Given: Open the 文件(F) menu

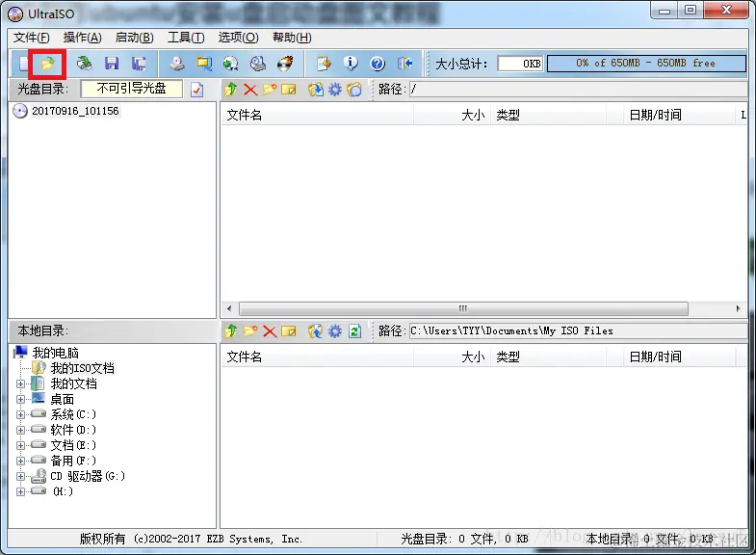Looking at the screenshot, I should 32,38.
